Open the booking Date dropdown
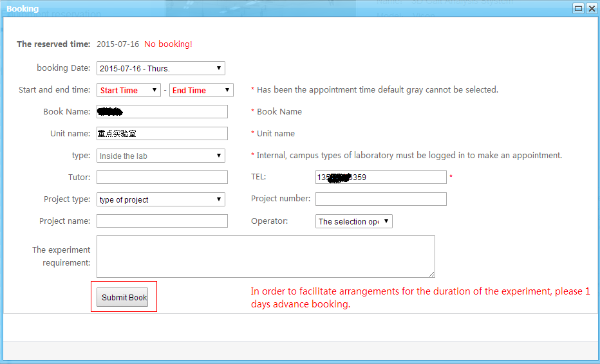This screenshot has height=364, width=600. (x=160, y=68)
